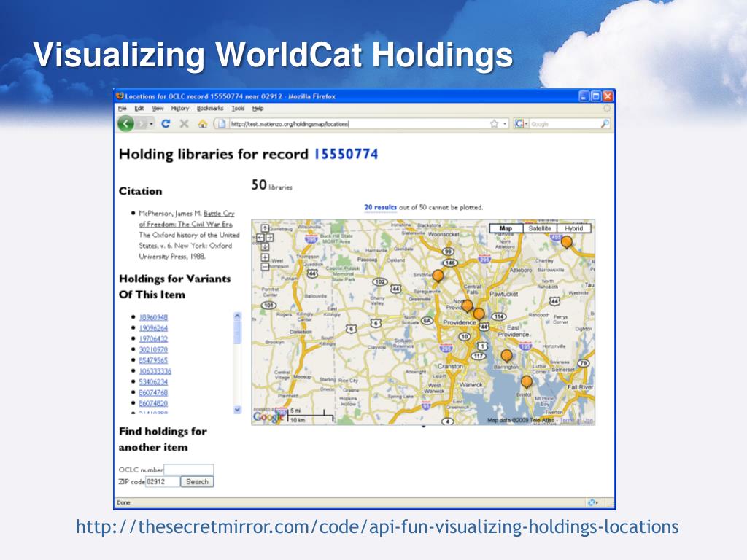Click the orange marker near Barrington
Screen dimensions: 747x560
pyautogui.click(x=507, y=356)
